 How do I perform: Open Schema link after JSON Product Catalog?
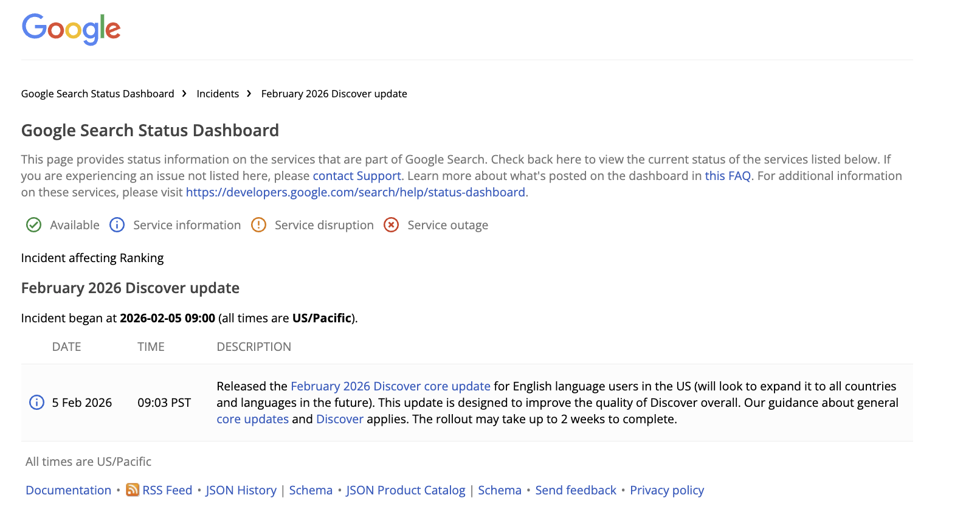pos(500,490)
